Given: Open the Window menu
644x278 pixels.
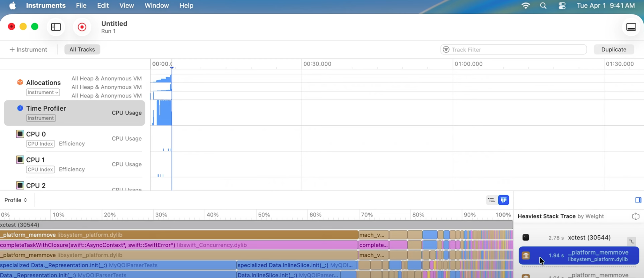Looking at the screenshot, I should tap(157, 6).
